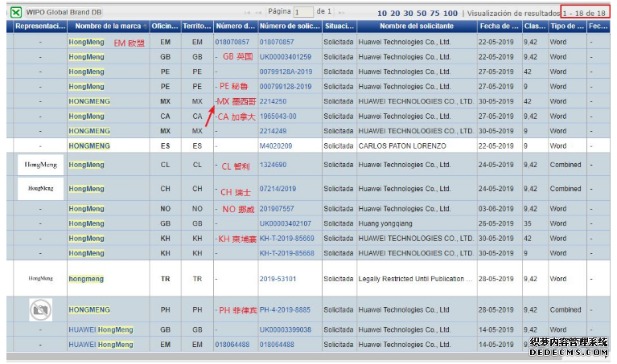Click the Situación column header
This screenshot has height=364, width=617.
[x=339, y=27]
